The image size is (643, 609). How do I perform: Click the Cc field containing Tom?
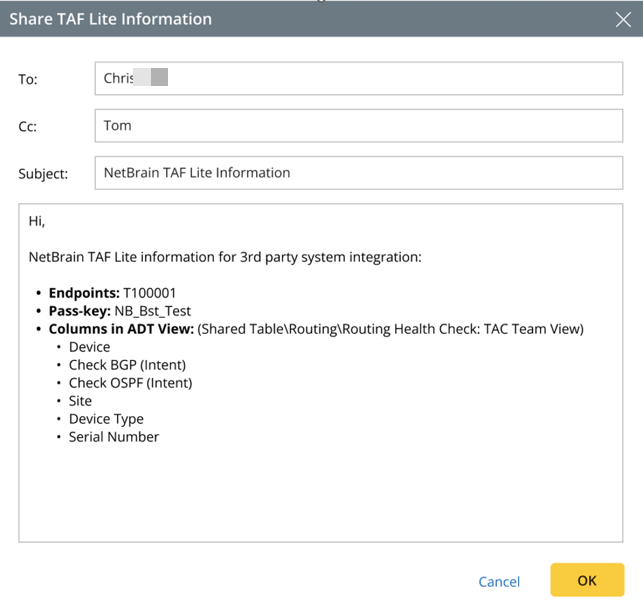(x=358, y=126)
